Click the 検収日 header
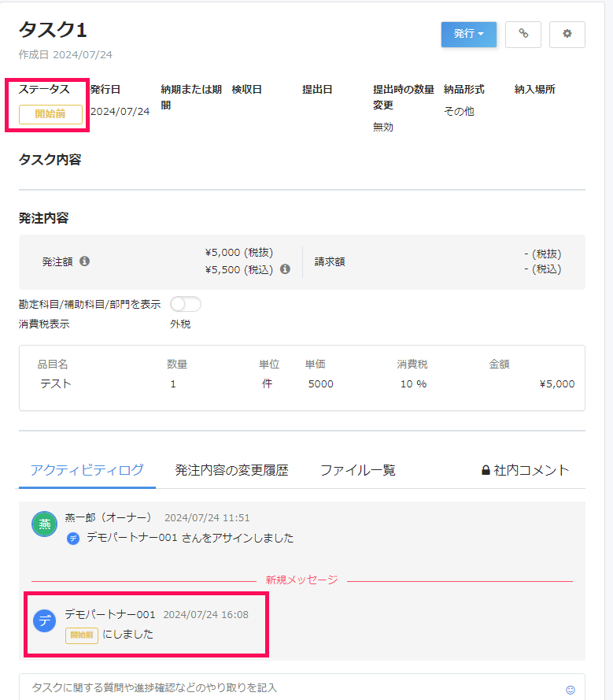 coord(247,89)
